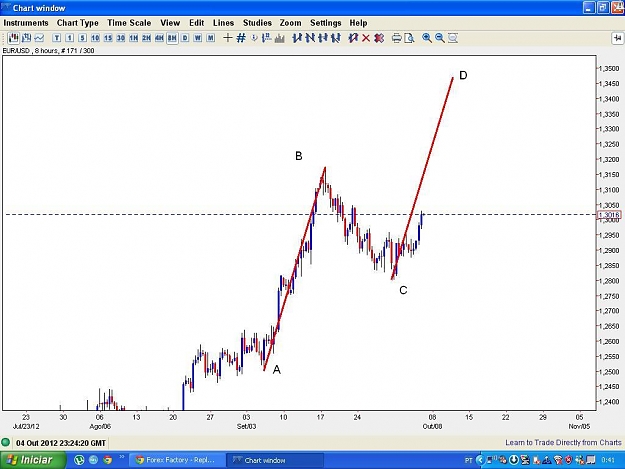
Task: Select the third line drawing tool
Action: [x=322, y=38]
